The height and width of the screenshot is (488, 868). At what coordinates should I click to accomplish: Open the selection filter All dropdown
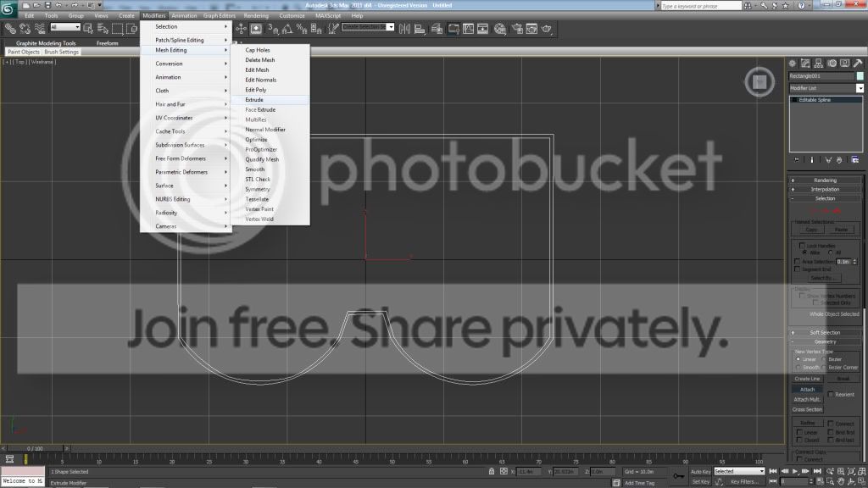[x=65, y=26]
